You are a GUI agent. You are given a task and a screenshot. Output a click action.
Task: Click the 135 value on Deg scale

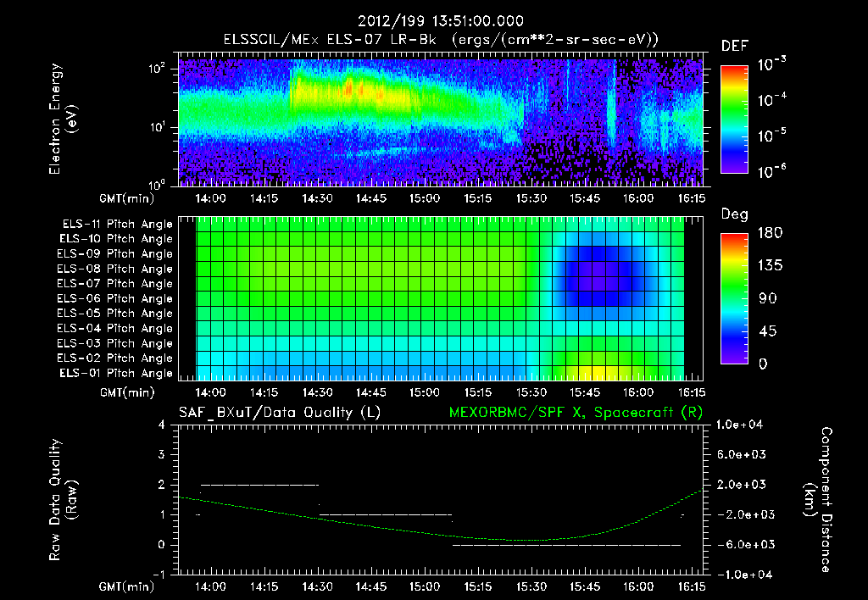[x=770, y=266]
